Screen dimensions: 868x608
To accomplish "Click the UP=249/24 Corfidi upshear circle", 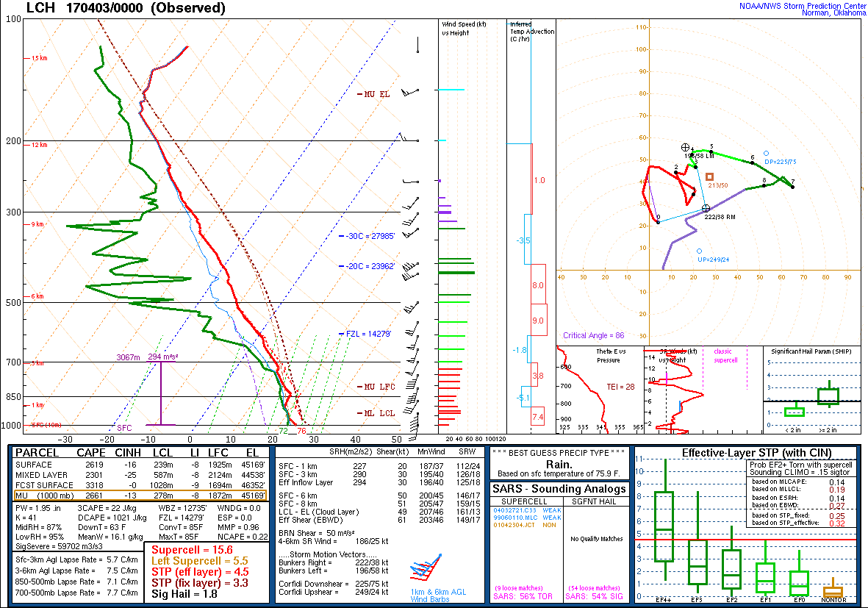I will (x=699, y=251).
